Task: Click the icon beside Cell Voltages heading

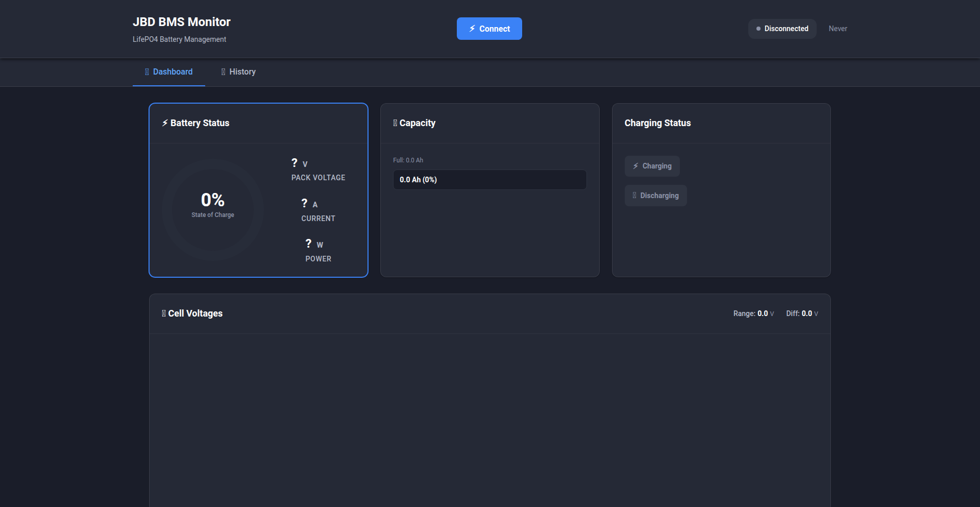Action: click(x=164, y=313)
